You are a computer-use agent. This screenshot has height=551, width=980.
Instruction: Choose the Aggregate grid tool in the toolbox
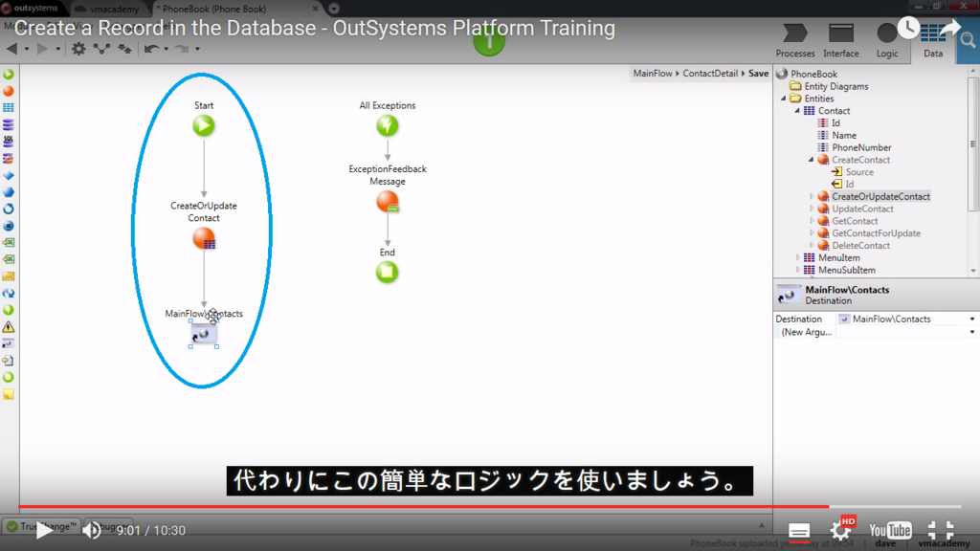(x=8, y=108)
